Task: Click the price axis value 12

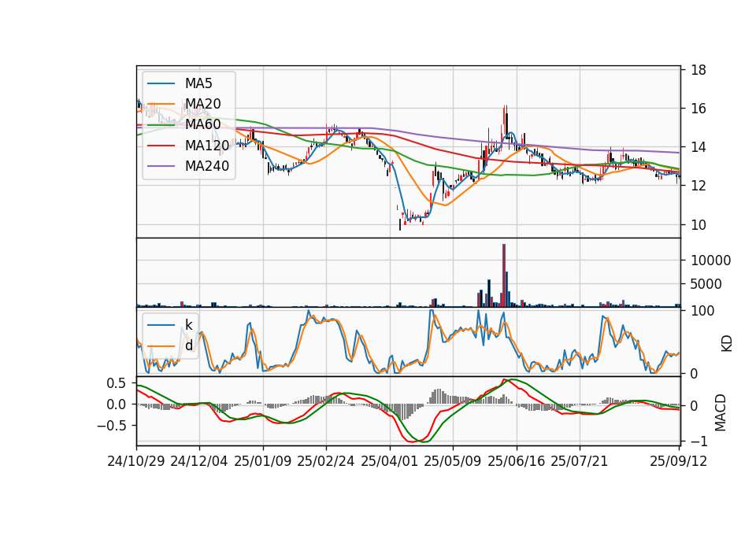Action: click(699, 186)
